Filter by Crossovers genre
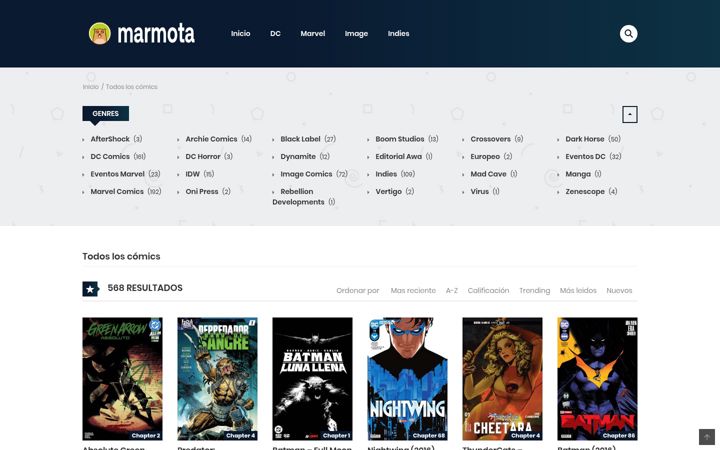This screenshot has height=450, width=720. [490, 139]
